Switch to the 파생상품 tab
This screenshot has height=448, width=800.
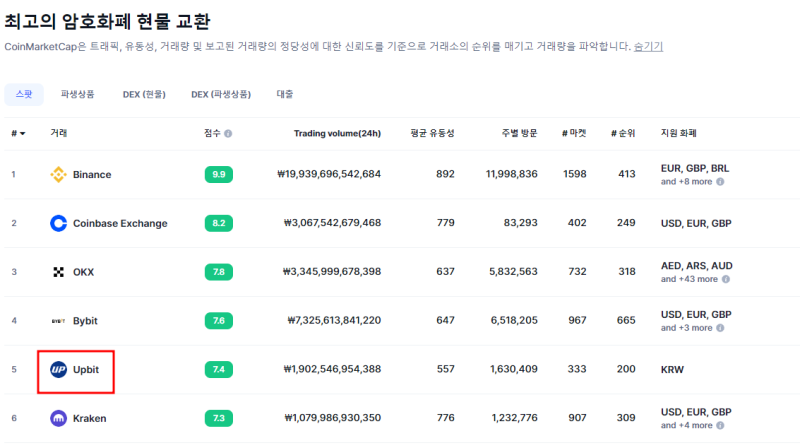pos(78,94)
